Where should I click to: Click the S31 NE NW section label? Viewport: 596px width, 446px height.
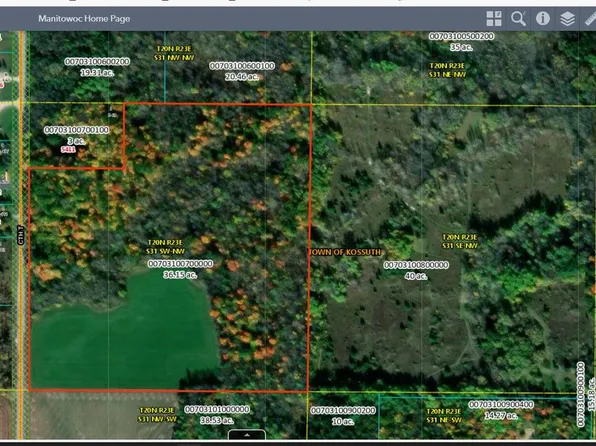click(447, 75)
